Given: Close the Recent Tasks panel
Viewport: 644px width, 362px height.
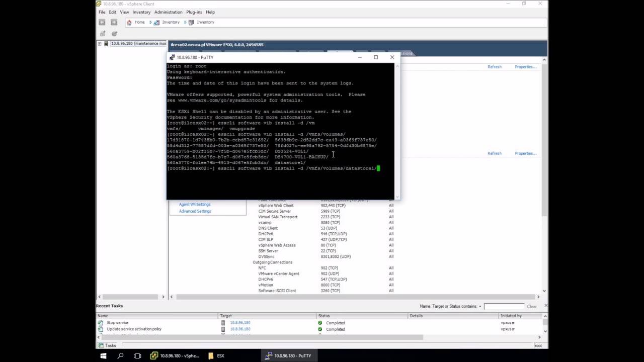Looking at the screenshot, I should click(x=546, y=306).
